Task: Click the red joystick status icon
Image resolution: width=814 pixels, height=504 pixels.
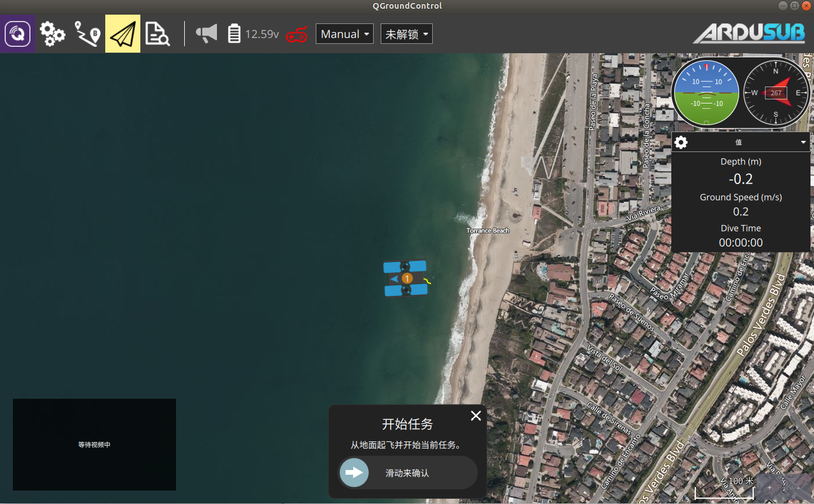Action: [297, 34]
